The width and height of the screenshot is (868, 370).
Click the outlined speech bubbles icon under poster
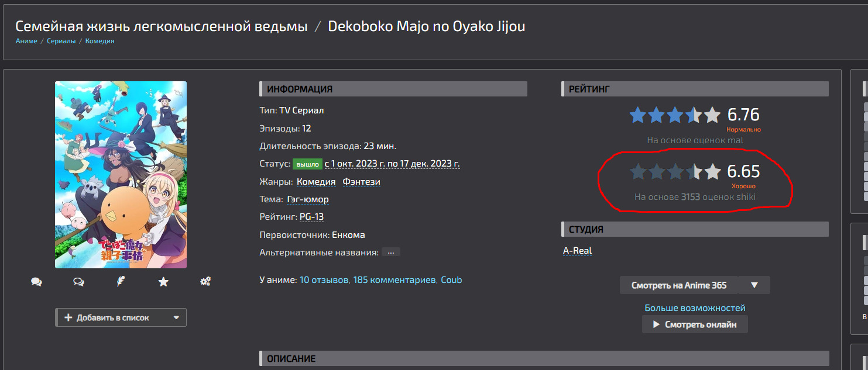click(78, 282)
